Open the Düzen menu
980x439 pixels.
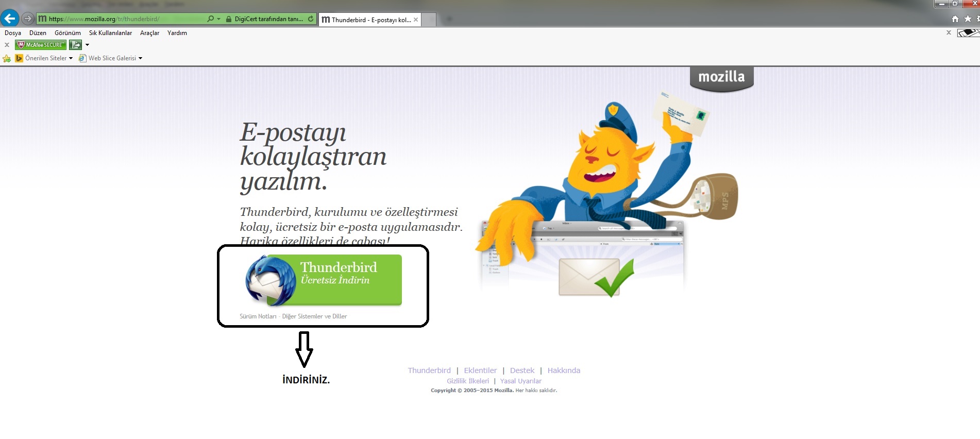(38, 33)
